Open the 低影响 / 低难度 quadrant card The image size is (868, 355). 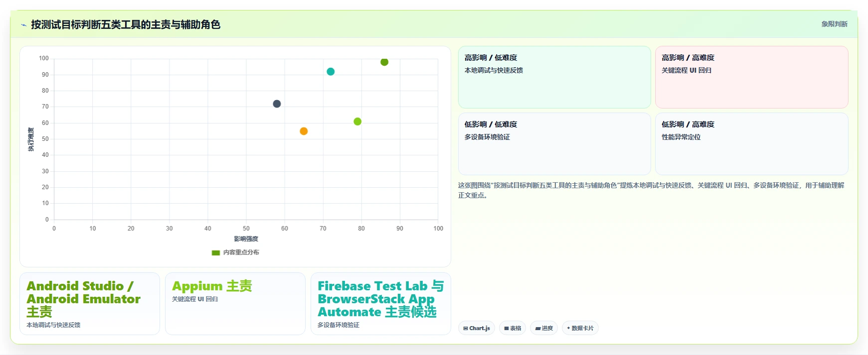pos(554,144)
